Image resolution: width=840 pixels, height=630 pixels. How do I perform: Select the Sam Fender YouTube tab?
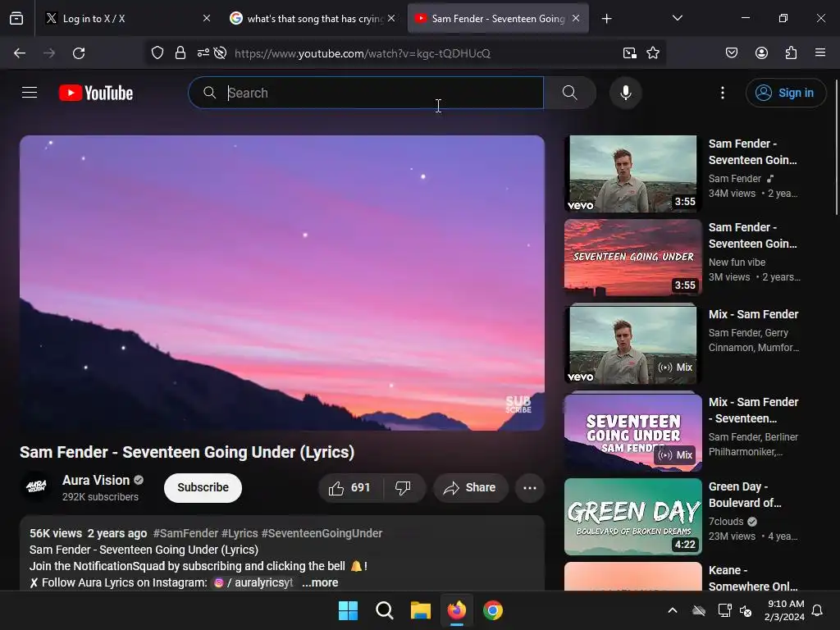tap(498, 19)
